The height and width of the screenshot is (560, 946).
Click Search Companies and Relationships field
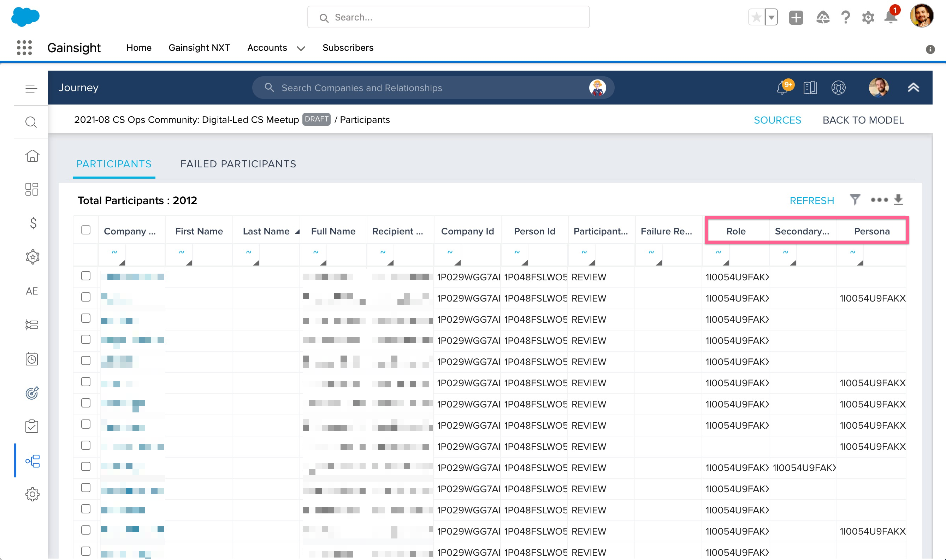click(x=433, y=88)
